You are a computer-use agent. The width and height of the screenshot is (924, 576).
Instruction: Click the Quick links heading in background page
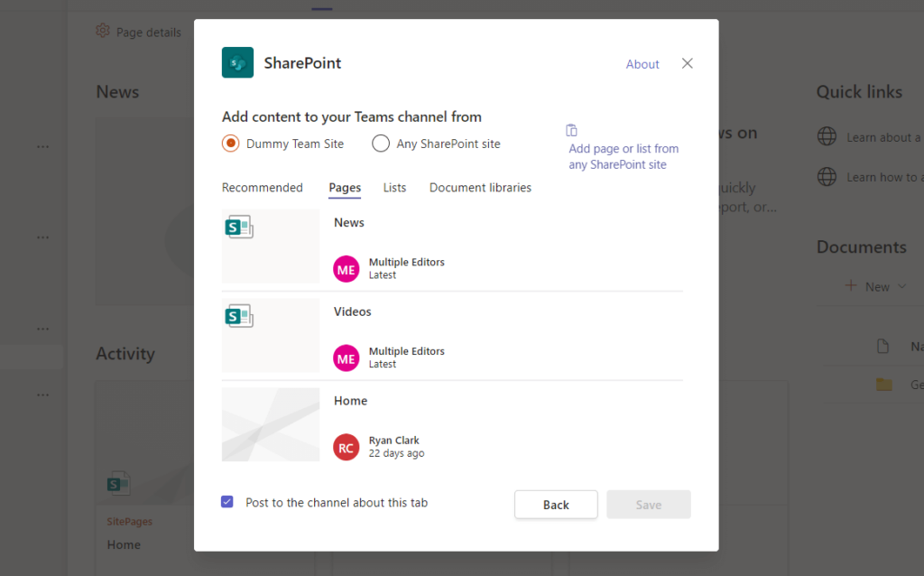[859, 92]
